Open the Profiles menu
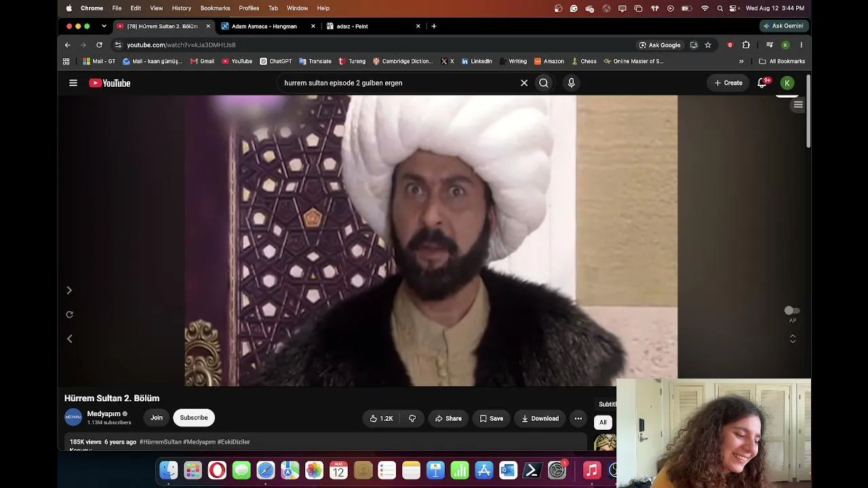 (x=249, y=8)
